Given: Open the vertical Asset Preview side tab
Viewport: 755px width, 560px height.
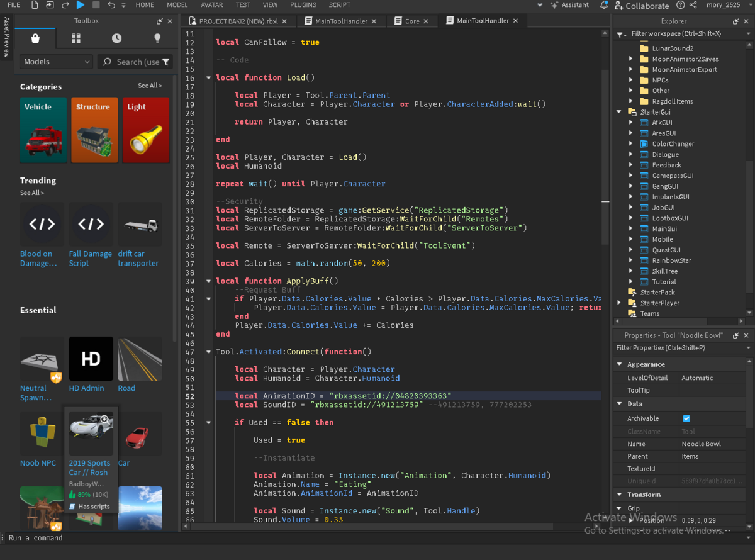Looking at the screenshot, I should (x=6, y=37).
